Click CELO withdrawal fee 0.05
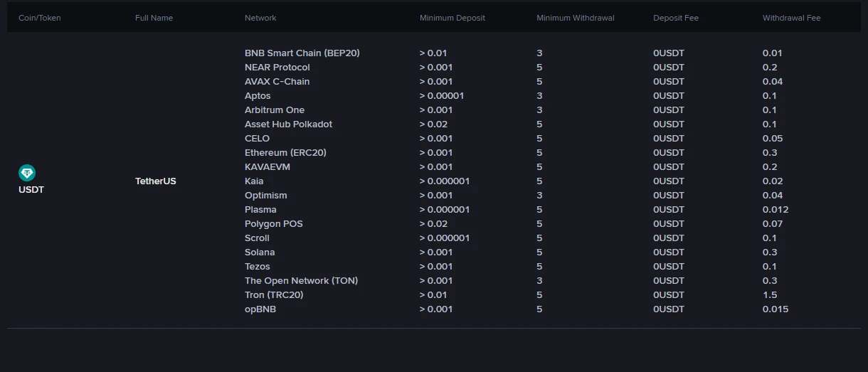This screenshot has height=372, width=868. pyautogui.click(x=773, y=139)
